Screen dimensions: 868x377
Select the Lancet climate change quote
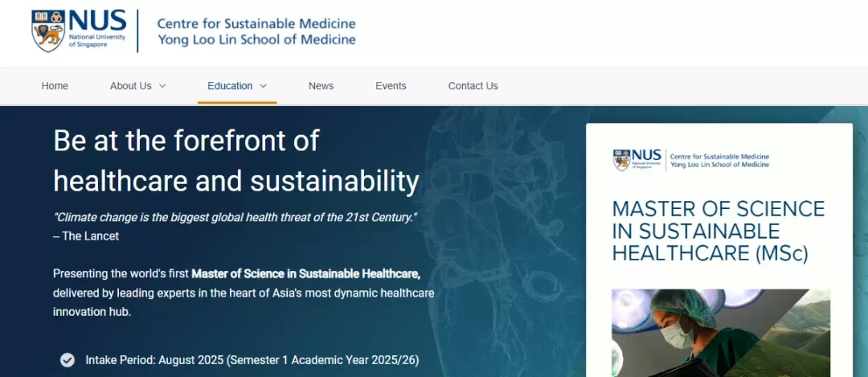pos(235,218)
